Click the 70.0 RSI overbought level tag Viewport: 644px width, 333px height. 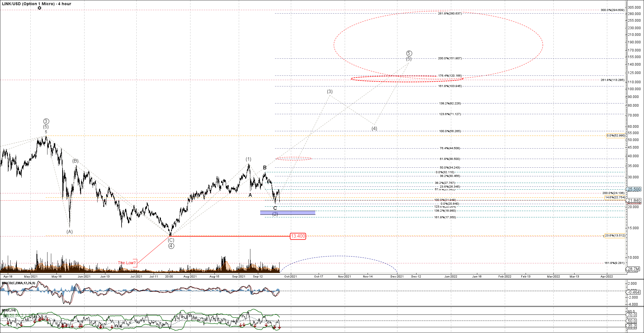[632, 315]
